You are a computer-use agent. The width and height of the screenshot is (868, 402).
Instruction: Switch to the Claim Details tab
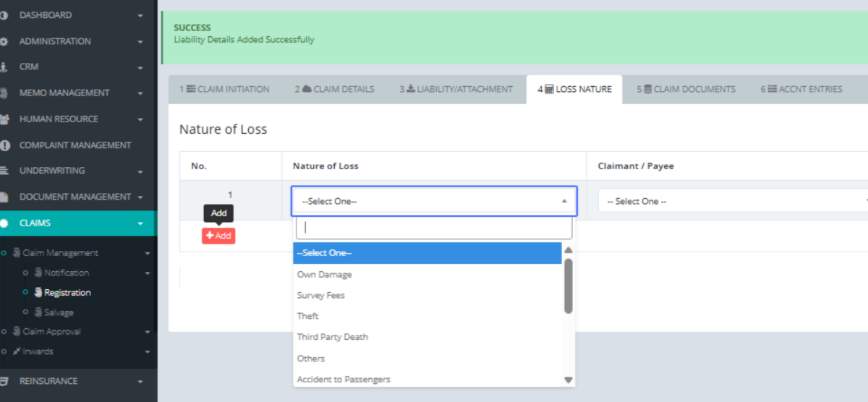pos(334,89)
